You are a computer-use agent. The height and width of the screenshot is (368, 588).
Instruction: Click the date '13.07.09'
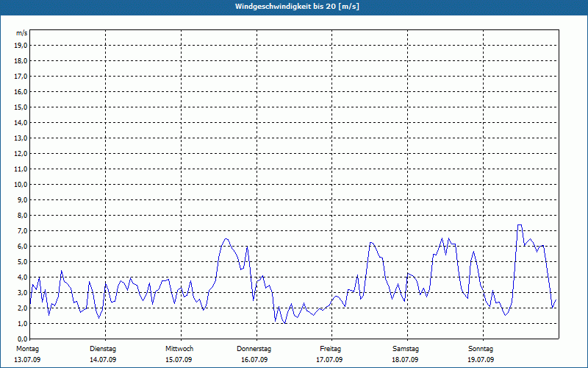(27, 360)
